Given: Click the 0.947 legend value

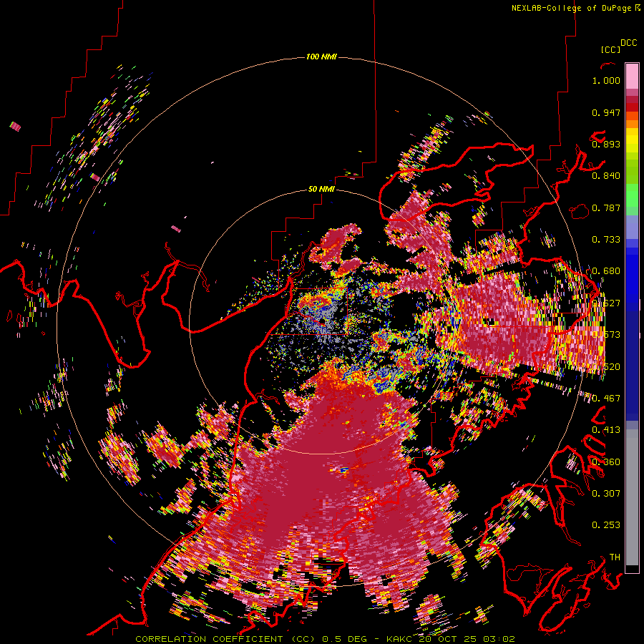Looking at the screenshot, I should [606, 112].
